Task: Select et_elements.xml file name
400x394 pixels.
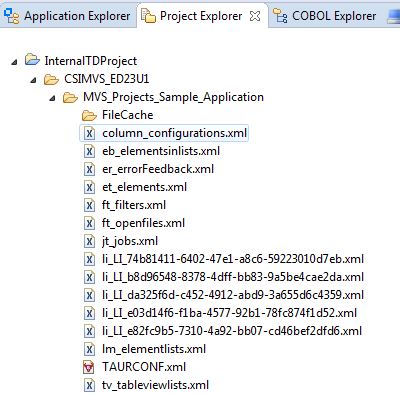Action: (x=144, y=187)
